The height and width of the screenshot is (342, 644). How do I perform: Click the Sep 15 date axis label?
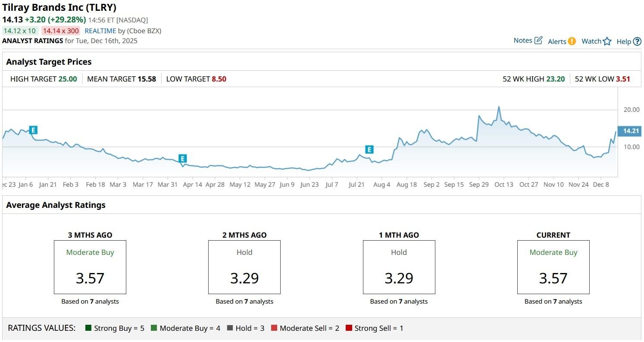click(x=454, y=185)
